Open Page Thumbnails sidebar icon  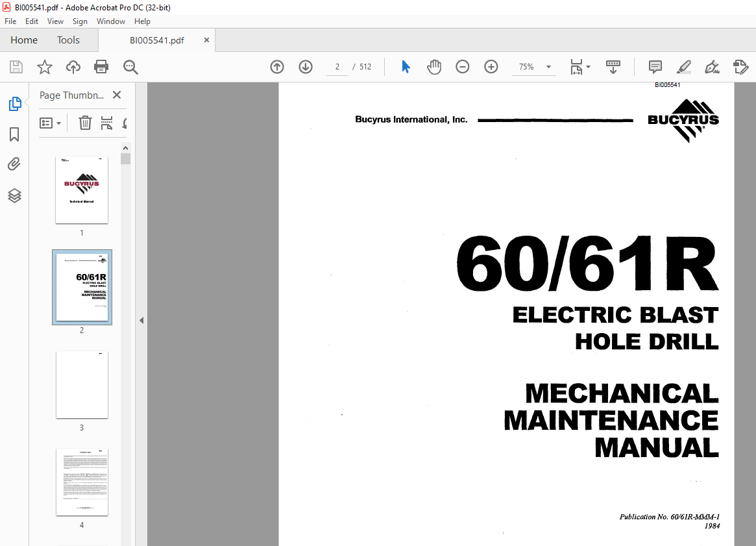coord(14,104)
